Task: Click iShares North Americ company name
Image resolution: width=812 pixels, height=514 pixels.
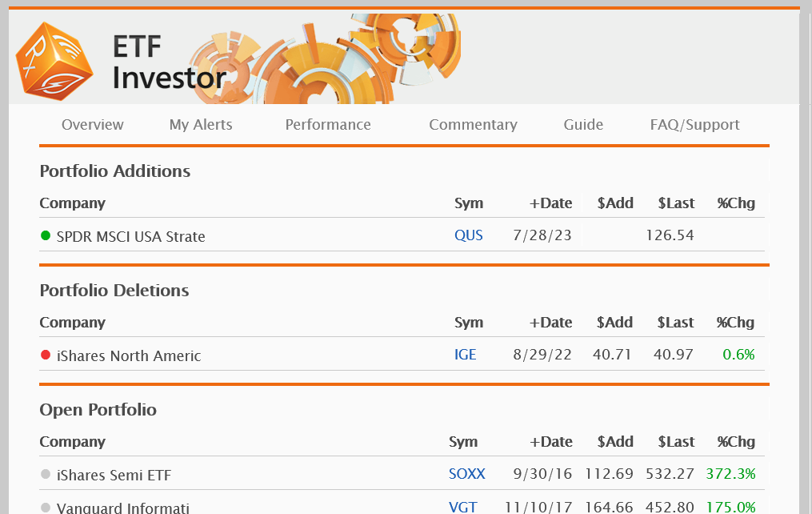Action: (129, 356)
